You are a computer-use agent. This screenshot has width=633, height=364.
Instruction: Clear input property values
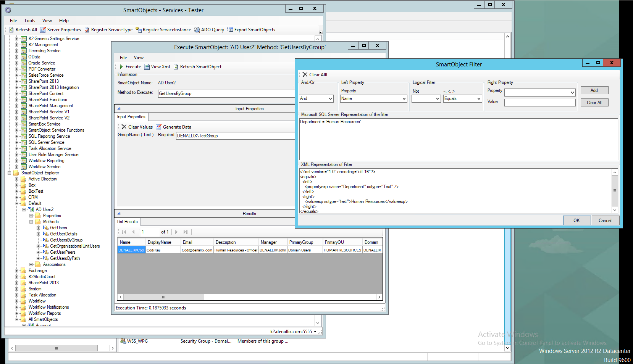click(x=137, y=127)
